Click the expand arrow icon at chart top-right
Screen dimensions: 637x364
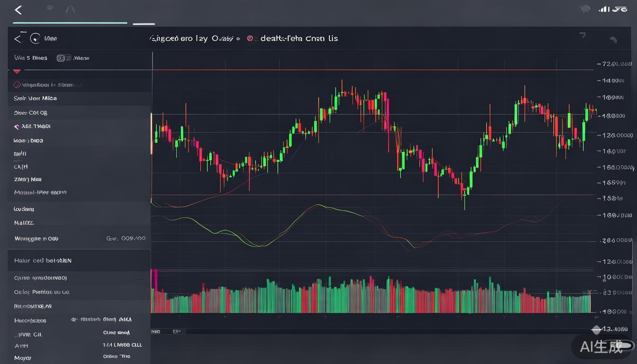coord(582,35)
